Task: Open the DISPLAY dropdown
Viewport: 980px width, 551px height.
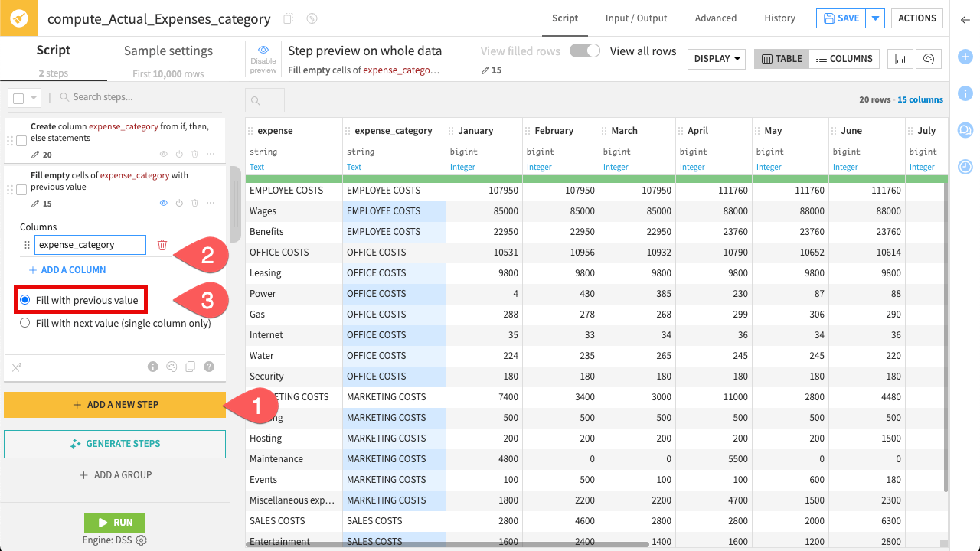Action: pos(715,58)
